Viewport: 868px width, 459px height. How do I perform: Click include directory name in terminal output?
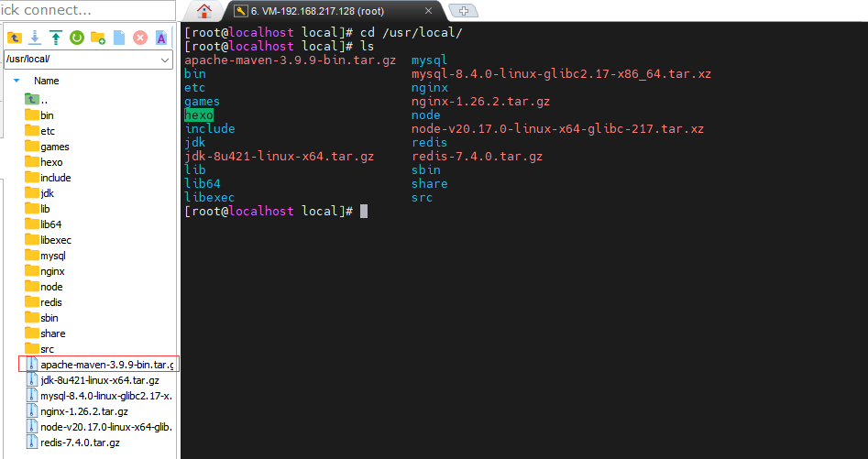[x=210, y=129]
